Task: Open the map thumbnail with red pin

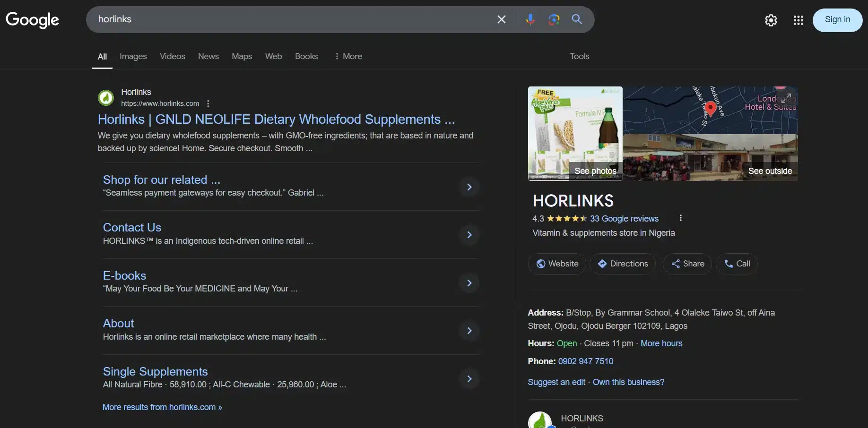Action: coord(710,110)
